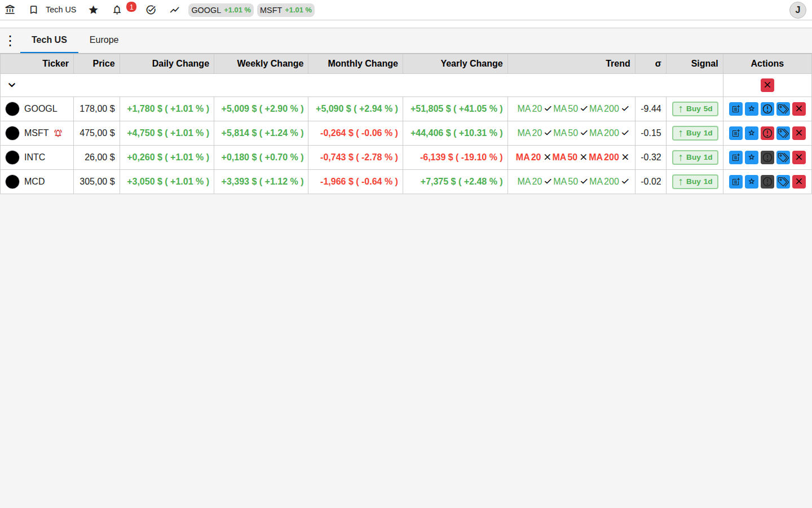The width and height of the screenshot is (812, 508).
Task: Click the Buy 1d signal for INTC
Action: 695,157
